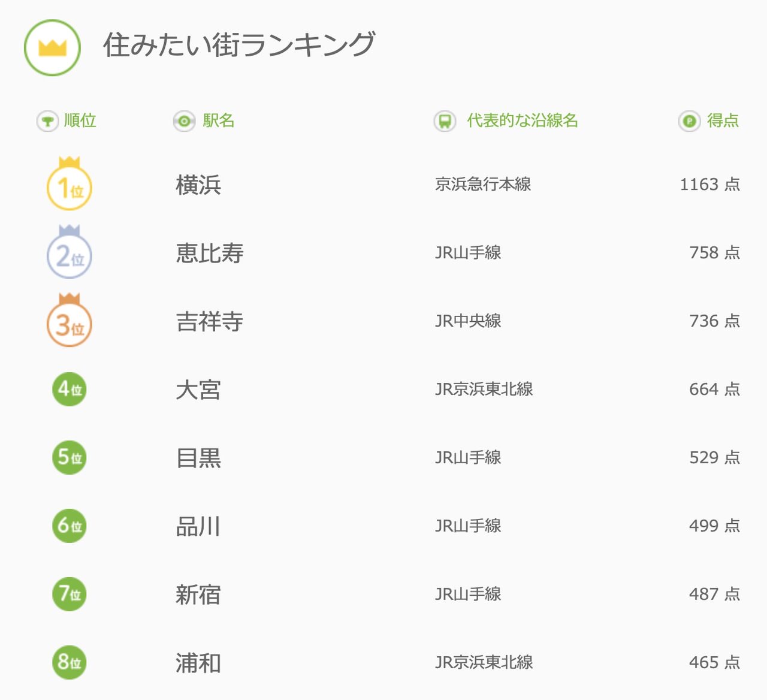Click the green 4位 rank badge
767x700 pixels.
click(x=70, y=389)
